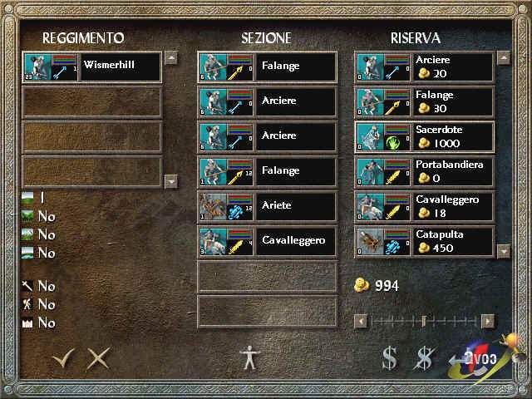Select the Wismerhill regiment entry
Viewport: 532px width, 399px height.
click(x=92, y=66)
